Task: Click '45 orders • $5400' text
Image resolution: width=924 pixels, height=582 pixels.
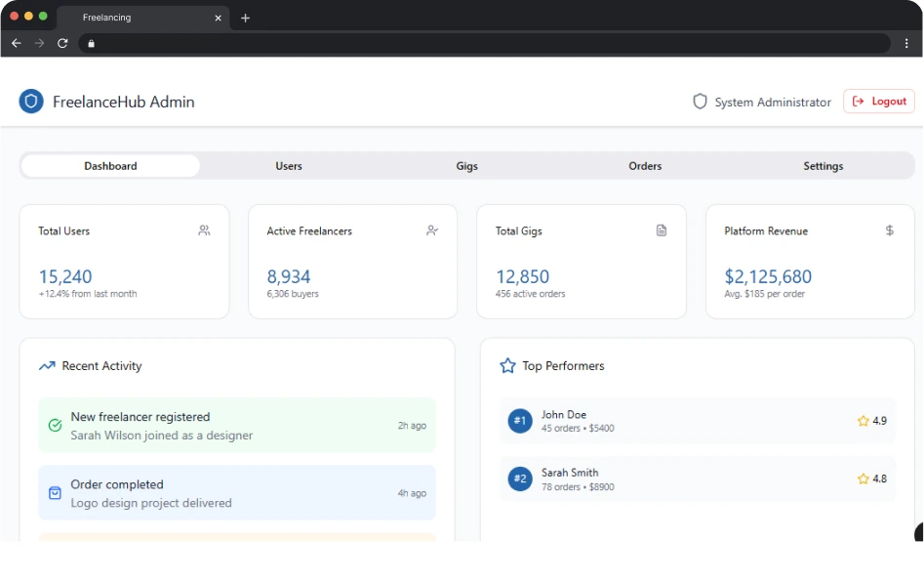Action: [578, 429]
